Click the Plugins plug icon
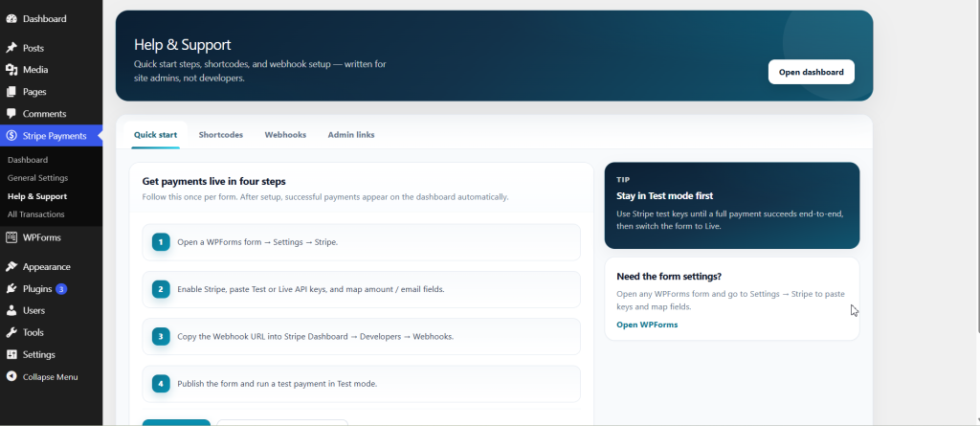 pyautogui.click(x=11, y=289)
